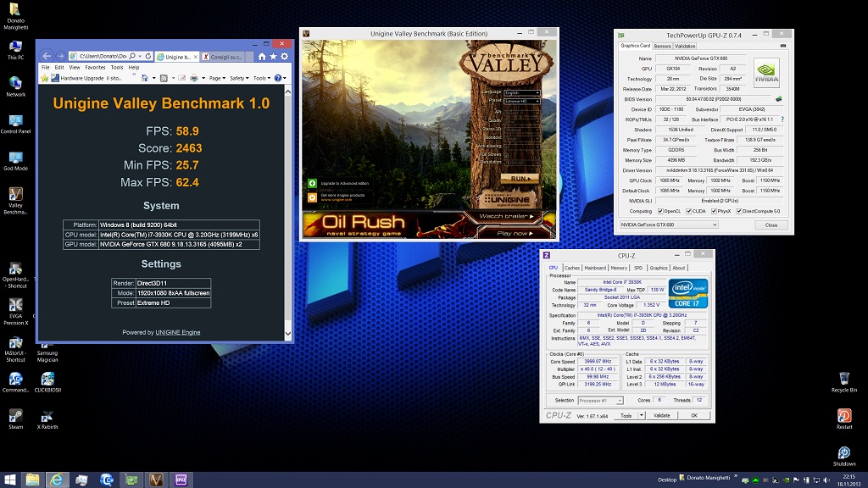Image resolution: width=868 pixels, height=488 pixels.
Task: Open Recycle Bin icon
Action: pos(844,382)
